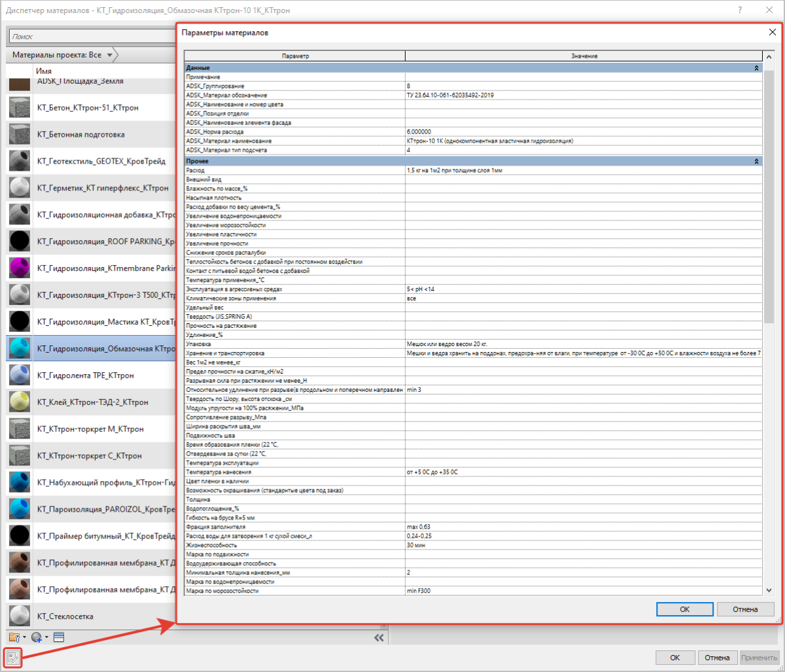The image size is (785, 672).
Task: Collapse the Прочее parameter group
Action: pyautogui.click(x=756, y=161)
